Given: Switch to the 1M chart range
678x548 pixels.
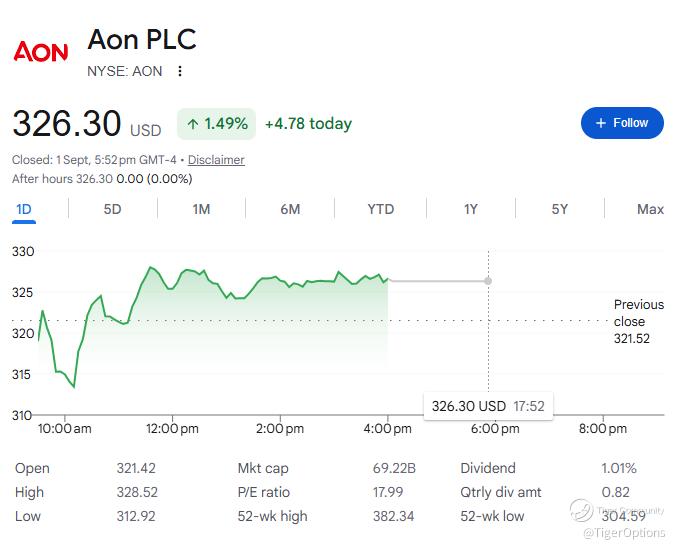Looking at the screenshot, I should tap(201, 209).
